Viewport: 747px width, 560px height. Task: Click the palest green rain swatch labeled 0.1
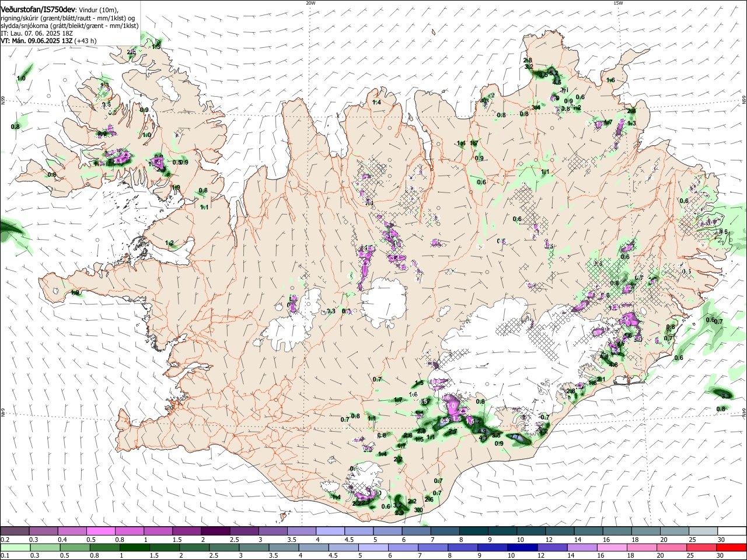(15, 547)
